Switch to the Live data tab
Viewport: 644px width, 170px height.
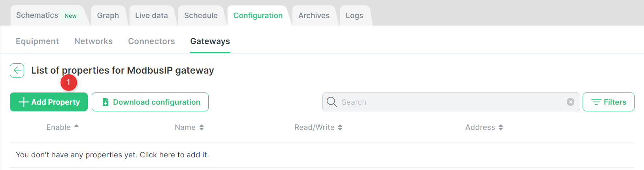click(152, 15)
